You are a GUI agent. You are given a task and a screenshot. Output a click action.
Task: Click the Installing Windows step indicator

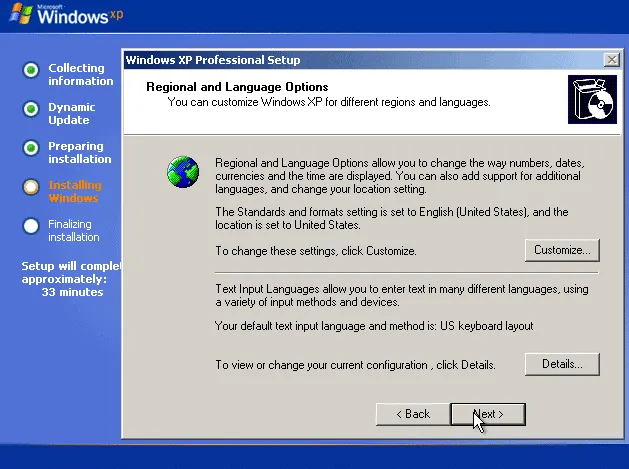coord(31,187)
